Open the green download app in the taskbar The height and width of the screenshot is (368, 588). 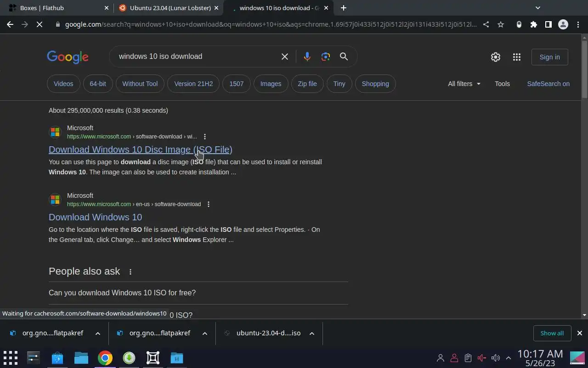(x=129, y=358)
